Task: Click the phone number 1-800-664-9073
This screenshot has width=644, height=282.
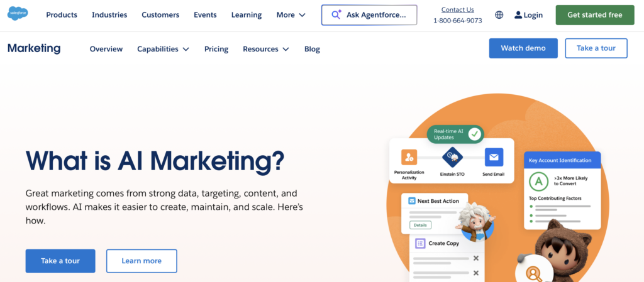Action: (458, 21)
